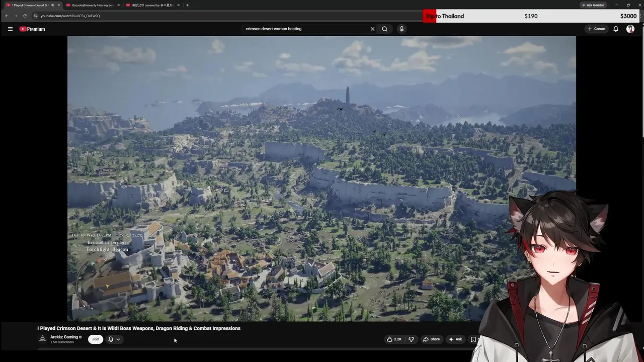This screenshot has width=644, height=362.
Task: Click the video player to toggle playback
Action: click(x=321, y=178)
